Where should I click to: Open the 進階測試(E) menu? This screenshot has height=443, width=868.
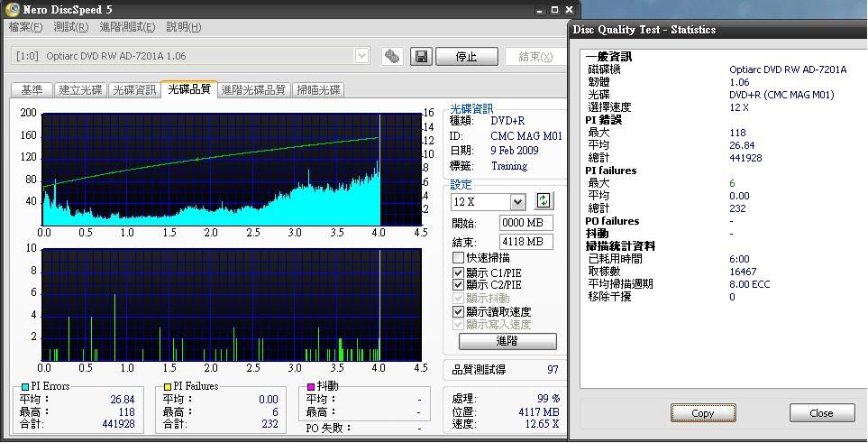click(x=127, y=27)
